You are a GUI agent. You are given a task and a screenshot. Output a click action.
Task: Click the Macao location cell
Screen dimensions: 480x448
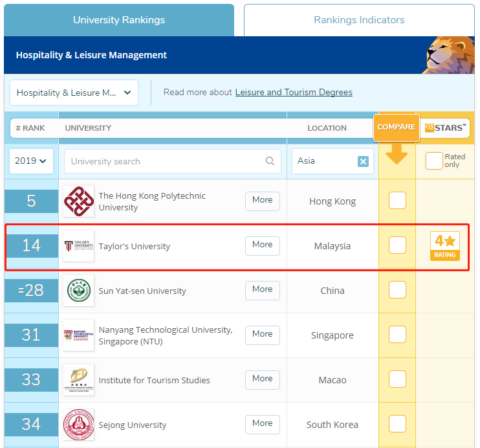(332, 380)
